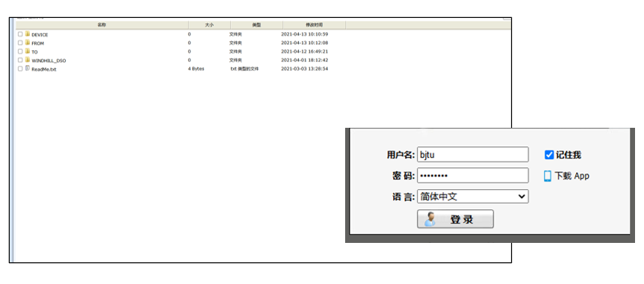Click the 登录 login button

click(455, 219)
